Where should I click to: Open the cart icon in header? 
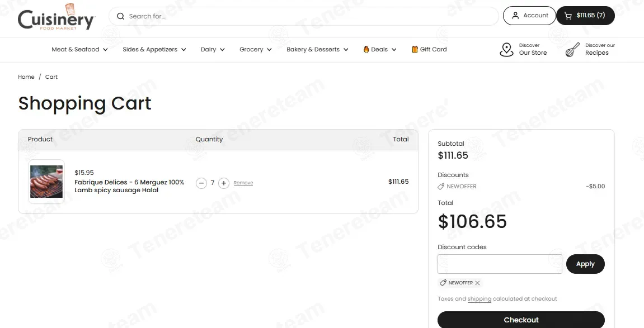point(568,16)
